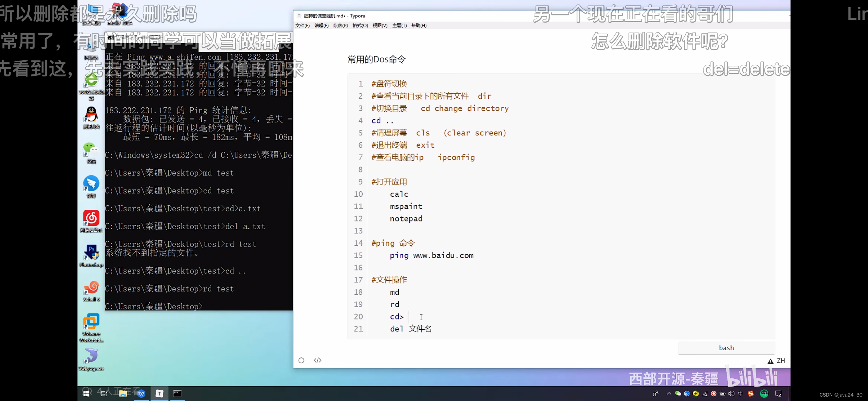Open the 文件(F) menu
868x401 pixels.
click(x=302, y=26)
